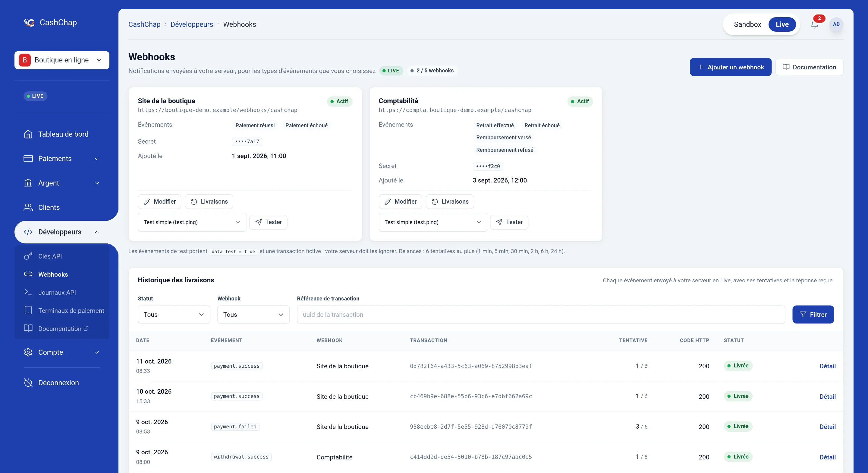868x473 pixels.
Task: Click the Clients people icon
Action: 28,208
